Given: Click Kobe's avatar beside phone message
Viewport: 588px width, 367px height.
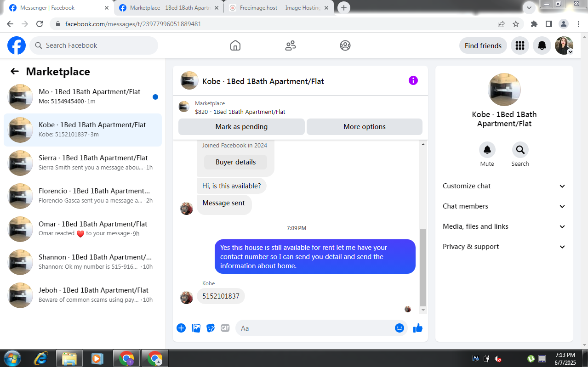Looking at the screenshot, I should [x=187, y=298].
